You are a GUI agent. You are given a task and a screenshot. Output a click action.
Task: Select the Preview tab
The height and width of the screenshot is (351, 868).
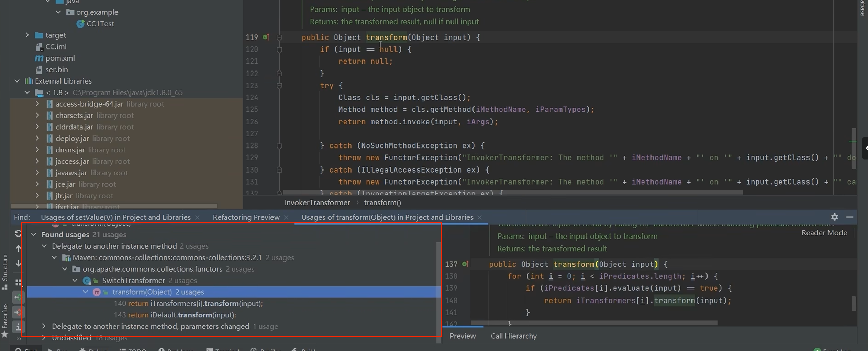pos(463,336)
